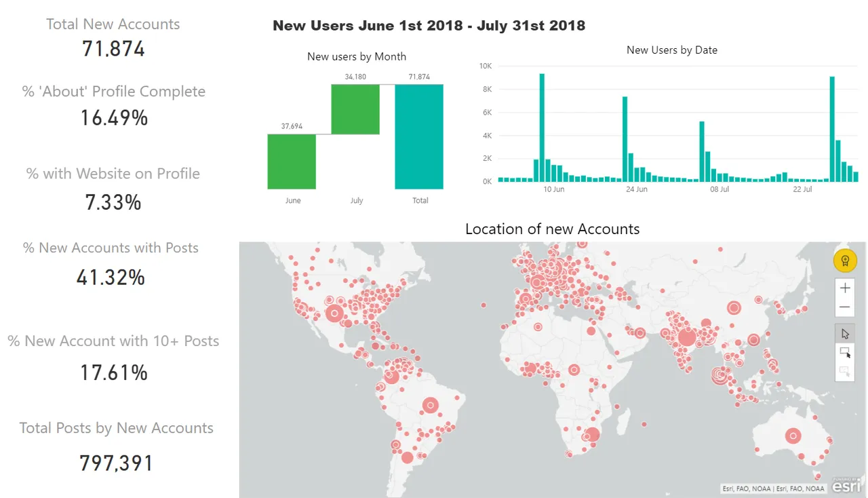Zoom out of the map with minus button

[x=845, y=307]
